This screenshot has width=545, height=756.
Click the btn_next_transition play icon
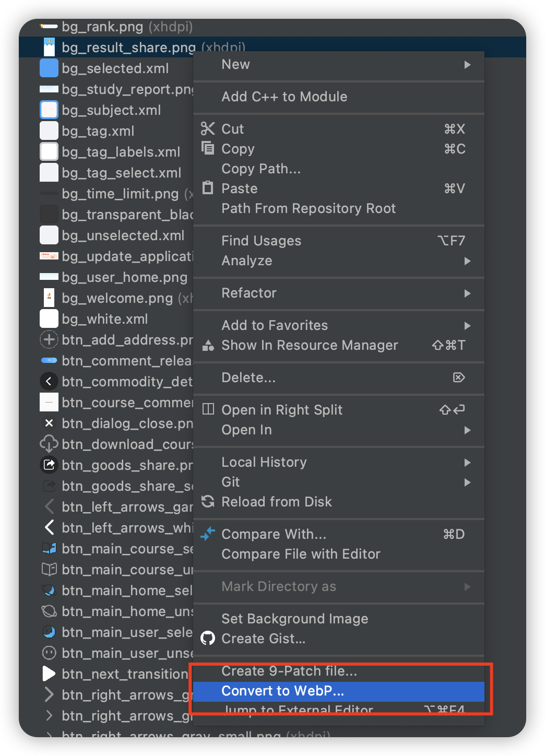pyautogui.click(x=49, y=674)
